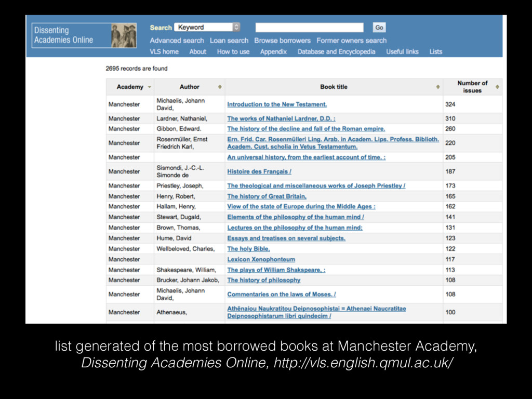Click the Go search button

click(x=379, y=28)
